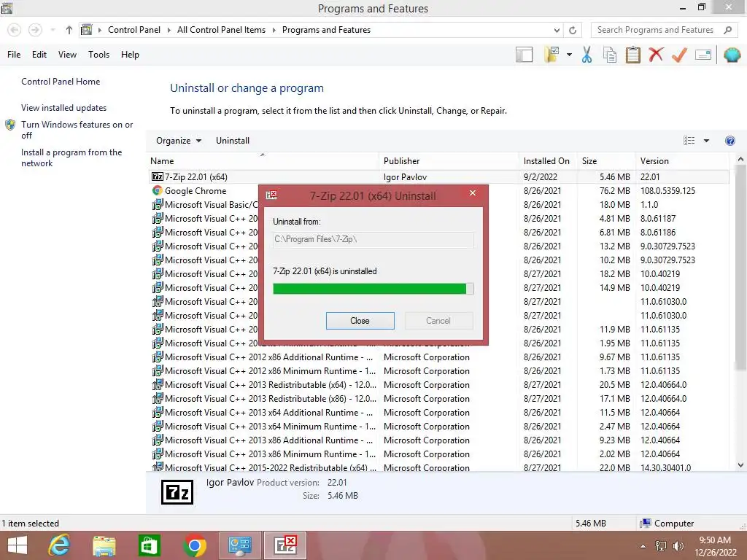Open Google Chrome from the taskbar
The height and width of the screenshot is (560, 747).
click(194, 545)
